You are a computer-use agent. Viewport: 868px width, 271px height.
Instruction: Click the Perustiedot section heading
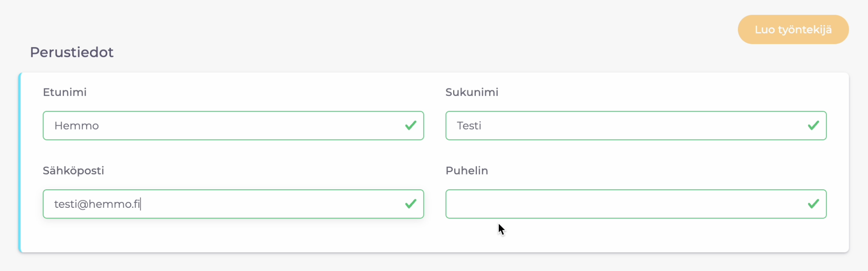71,52
